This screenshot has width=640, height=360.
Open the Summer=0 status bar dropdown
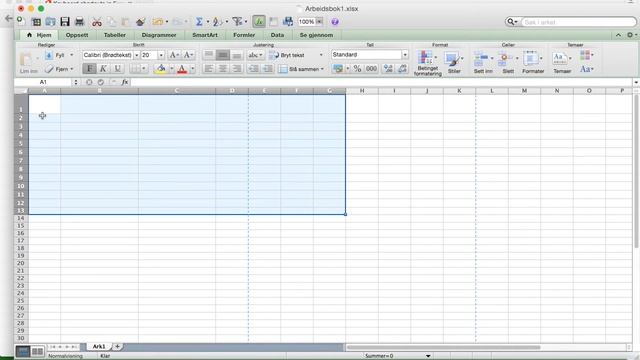click(x=428, y=356)
